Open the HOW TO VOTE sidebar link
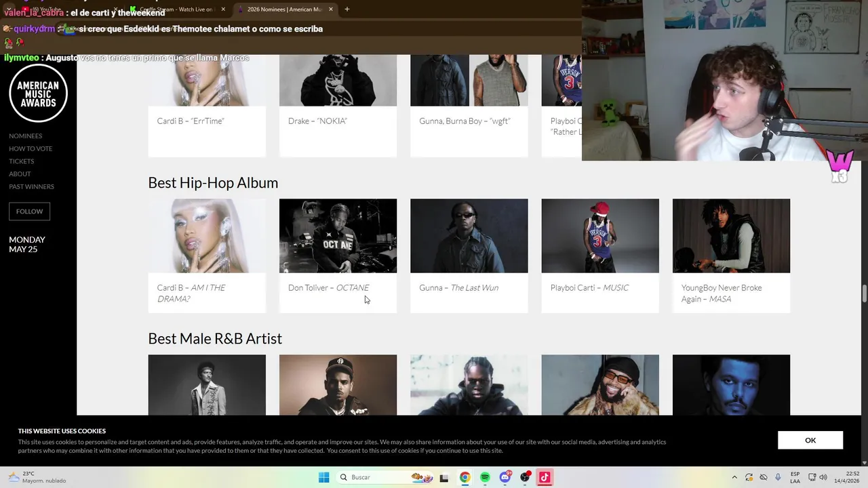Viewport: 868px width, 488px height. pos(31,148)
